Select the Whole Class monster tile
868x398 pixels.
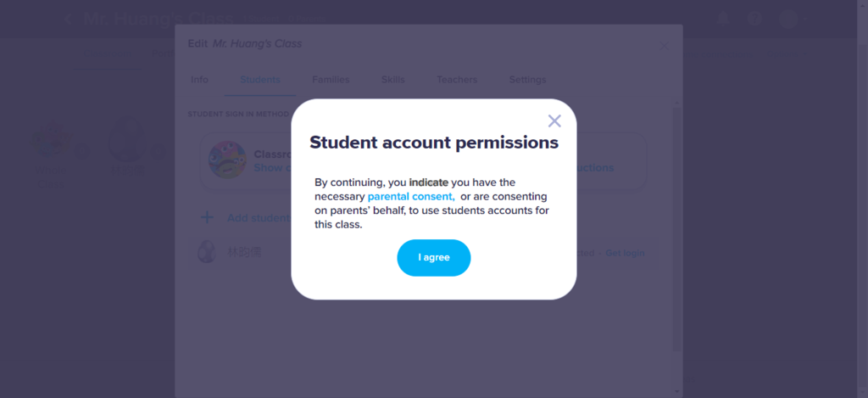[51, 155]
